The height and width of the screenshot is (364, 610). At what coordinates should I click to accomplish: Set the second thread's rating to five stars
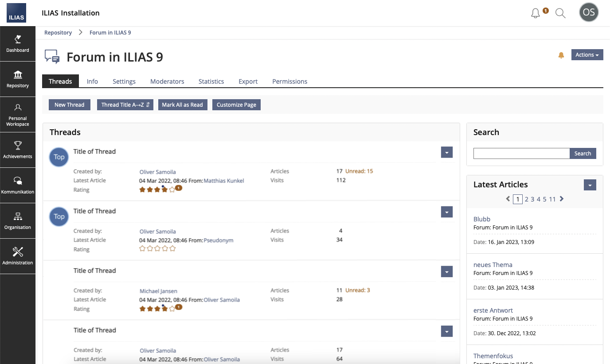[173, 249]
